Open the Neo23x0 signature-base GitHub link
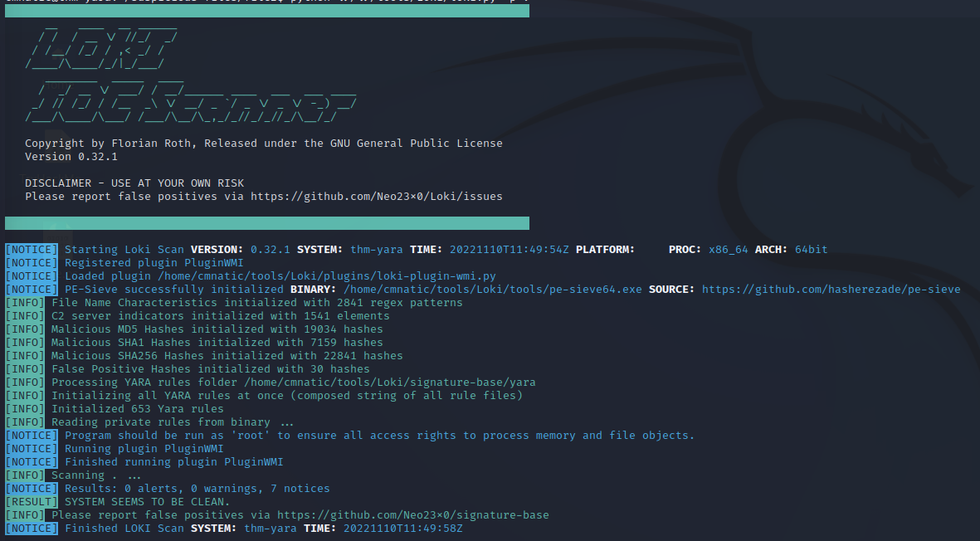This screenshot has width=980, height=541. [412, 515]
